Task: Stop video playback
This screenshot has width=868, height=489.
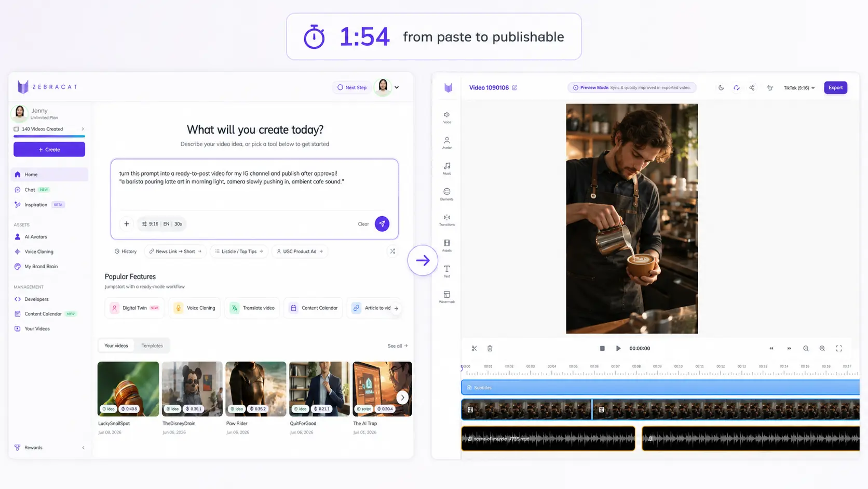Action: 602,348
